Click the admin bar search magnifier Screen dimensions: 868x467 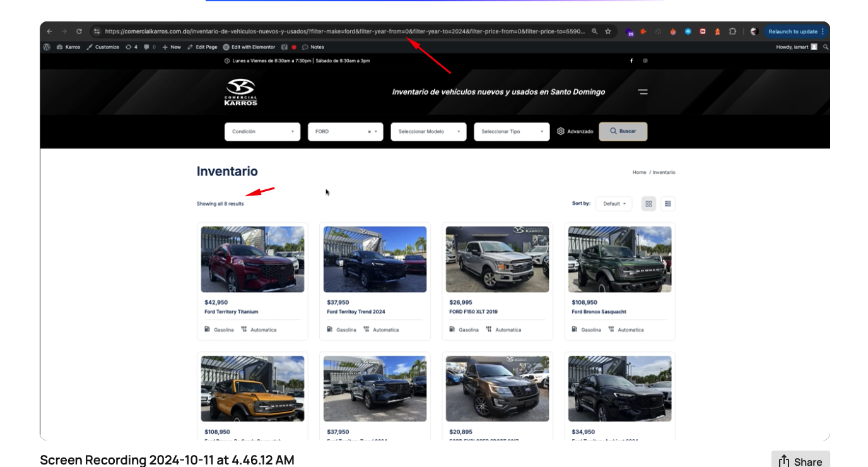tap(826, 47)
